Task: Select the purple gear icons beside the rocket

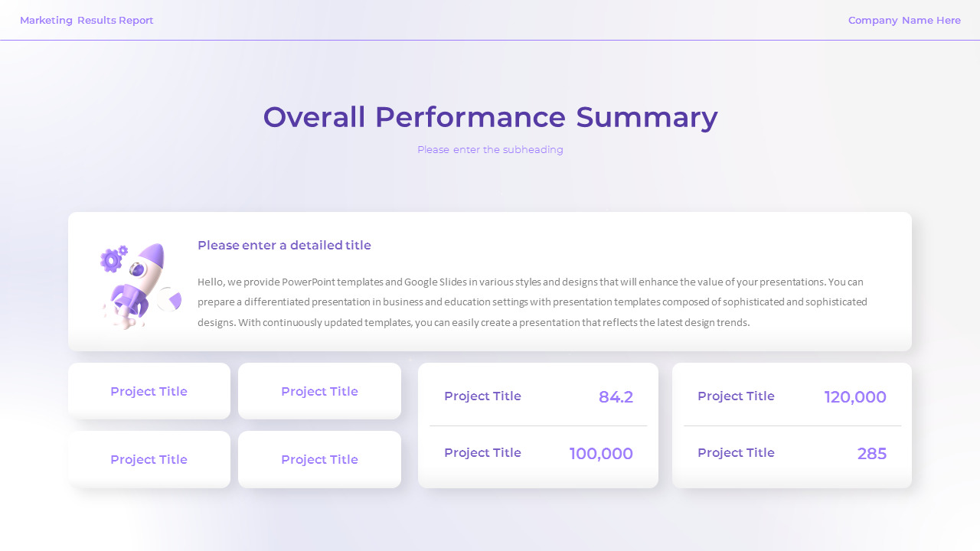Action: pos(113,259)
